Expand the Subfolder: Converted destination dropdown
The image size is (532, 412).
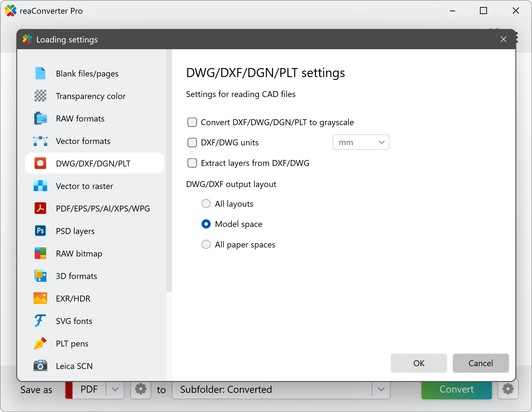(x=381, y=390)
